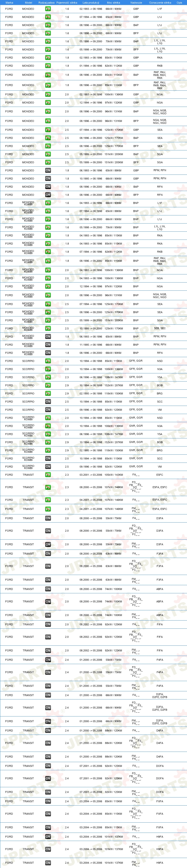Click the '01.1994 -> 08.1996' production years cell

point(91,66)
